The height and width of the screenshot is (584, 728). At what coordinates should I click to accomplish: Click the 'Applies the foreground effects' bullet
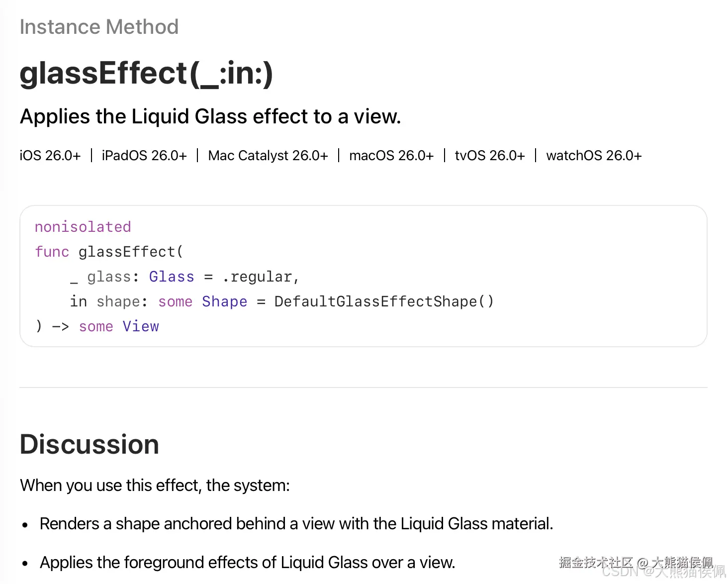[x=248, y=563]
